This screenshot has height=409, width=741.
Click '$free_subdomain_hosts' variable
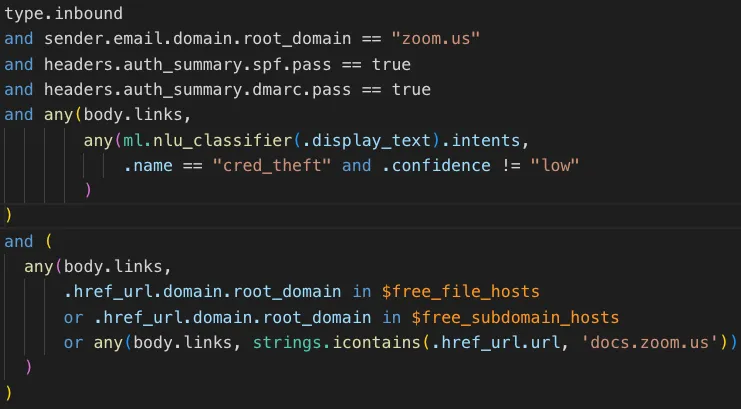point(515,317)
